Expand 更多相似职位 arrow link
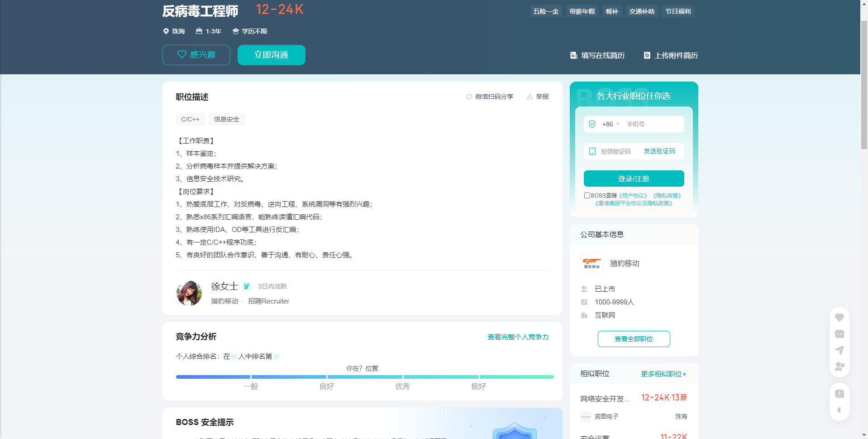The height and width of the screenshot is (439, 868). (x=663, y=374)
